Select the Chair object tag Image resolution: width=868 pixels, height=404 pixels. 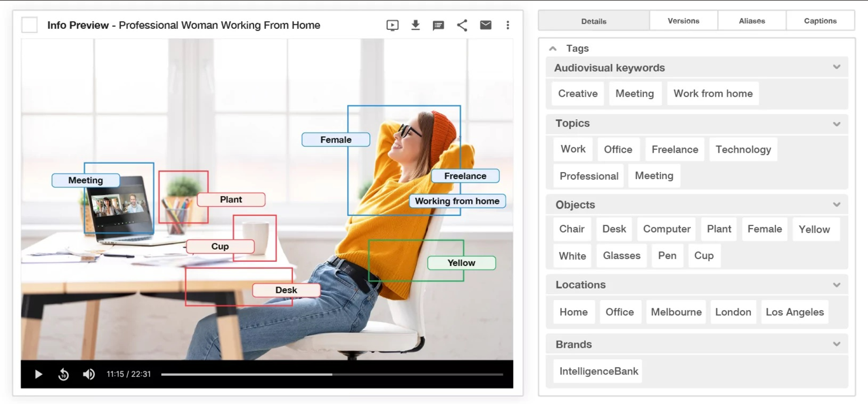(x=572, y=229)
